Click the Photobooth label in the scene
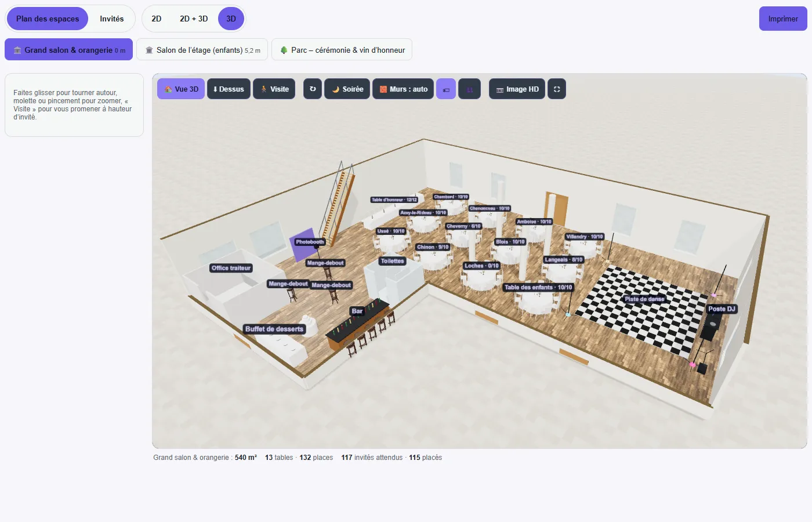Screen dimensions: 812x522 pyautogui.click(x=310, y=242)
